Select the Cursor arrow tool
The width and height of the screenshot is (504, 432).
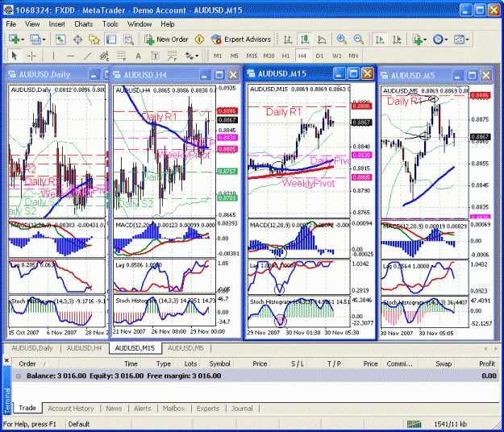pyautogui.click(x=14, y=56)
